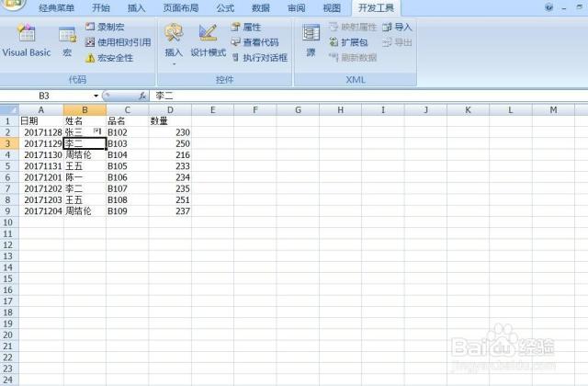Click 导入 (Import) XML button
The height and width of the screenshot is (386, 588).
(397, 28)
